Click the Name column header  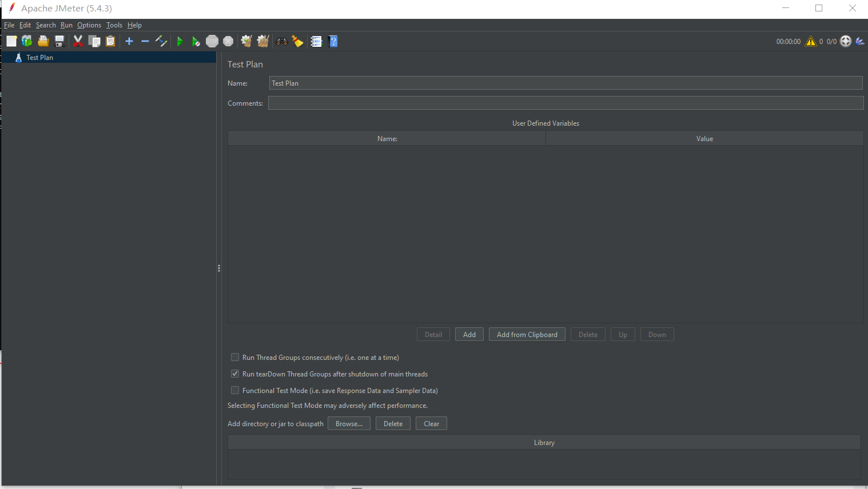(x=387, y=138)
